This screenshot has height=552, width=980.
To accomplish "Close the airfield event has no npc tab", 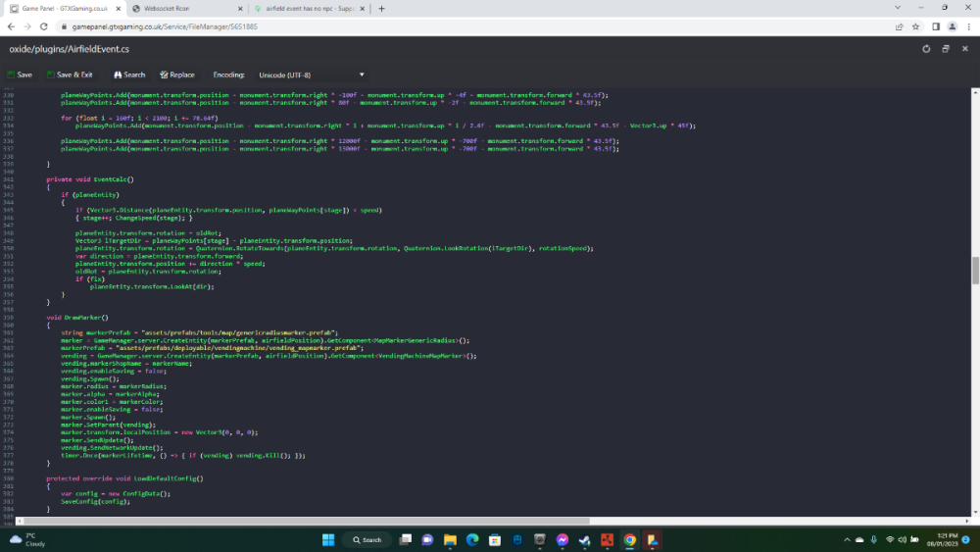I will (x=362, y=9).
